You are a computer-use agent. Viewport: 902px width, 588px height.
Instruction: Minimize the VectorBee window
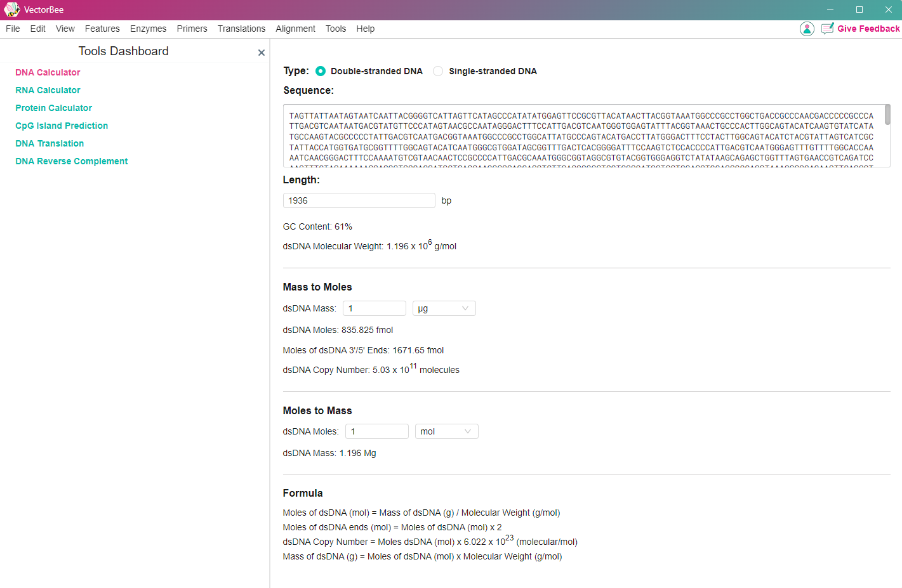830,10
